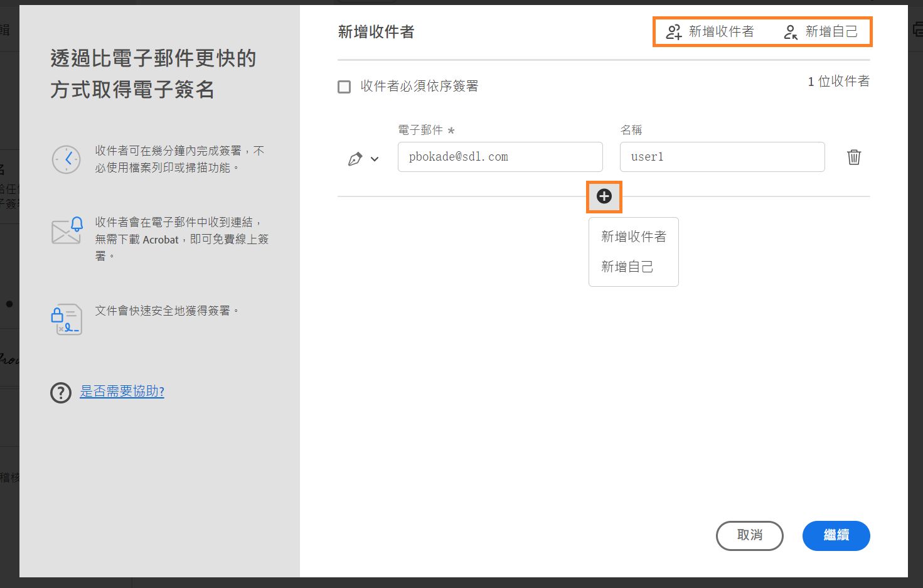Toggle signing order for recipients
Image resolution: width=923 pixels, height=588 pixels.
344,86
